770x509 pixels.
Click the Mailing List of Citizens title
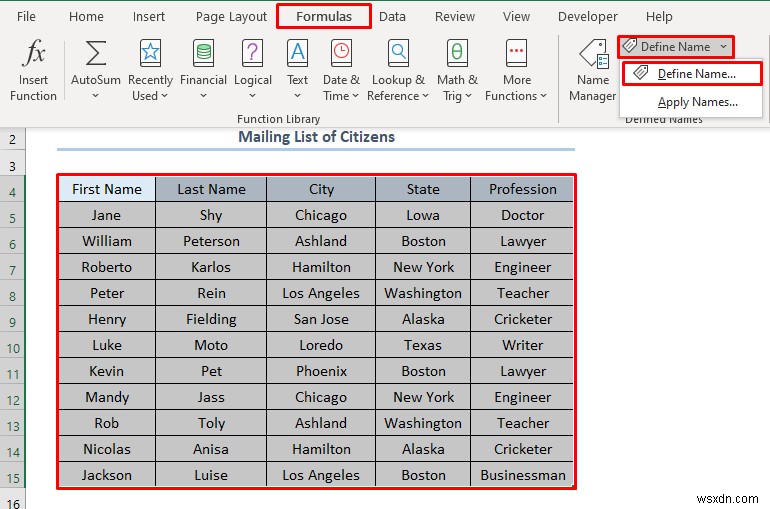click(316, 136)
